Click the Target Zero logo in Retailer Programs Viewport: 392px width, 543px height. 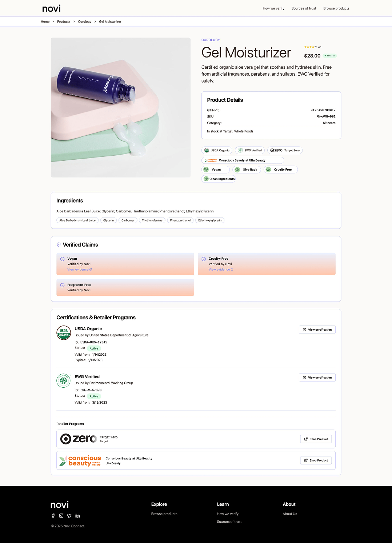(79, 439)
